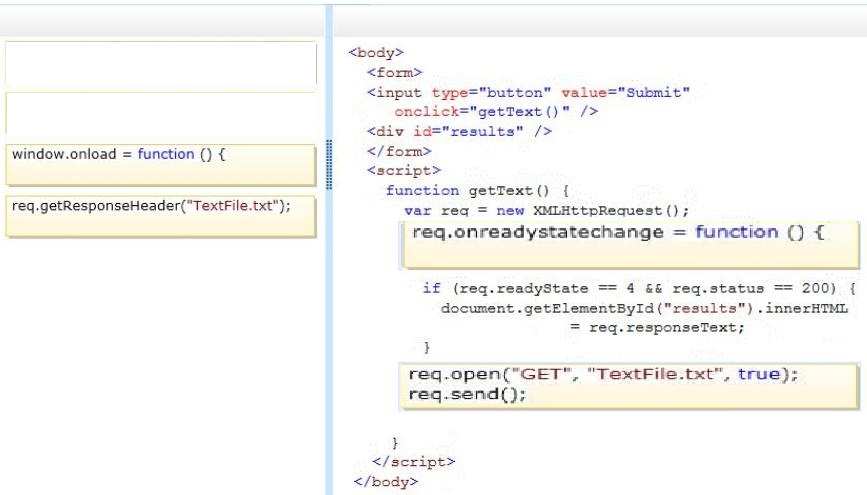This screenshot has width=867, height=495.
Task: Click the <body> opening tag line
Action: pos(376,53)
